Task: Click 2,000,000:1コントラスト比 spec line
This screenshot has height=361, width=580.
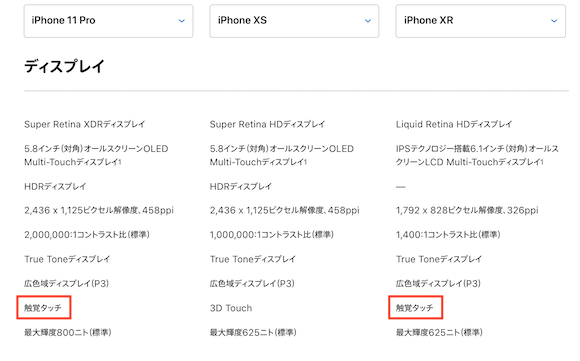Action: (87, 235)
